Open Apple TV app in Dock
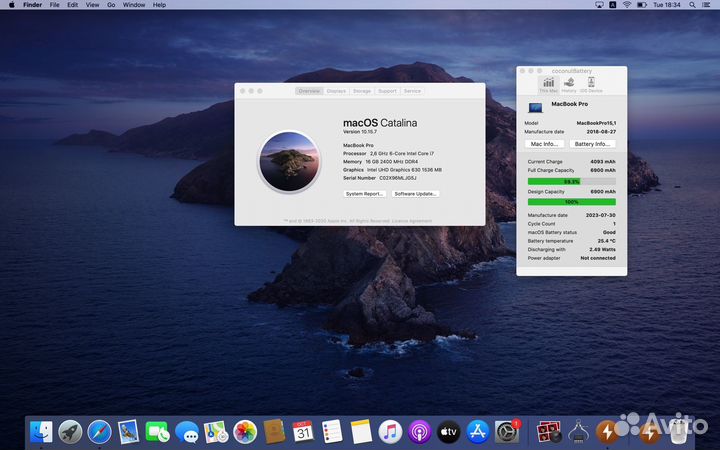Image resolution: width=720 pixels, height=450 pixels. pyautogui.click(x=449, y=432)
